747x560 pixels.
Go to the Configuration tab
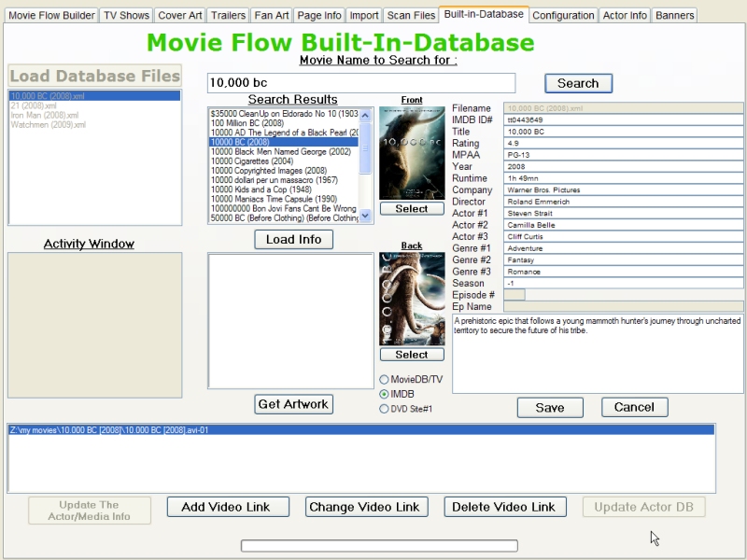pos(563,16)
